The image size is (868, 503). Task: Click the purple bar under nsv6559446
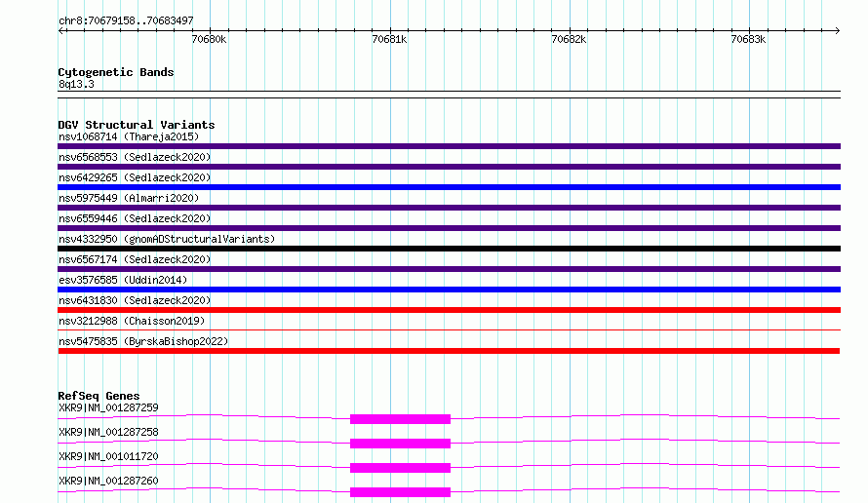449,228
